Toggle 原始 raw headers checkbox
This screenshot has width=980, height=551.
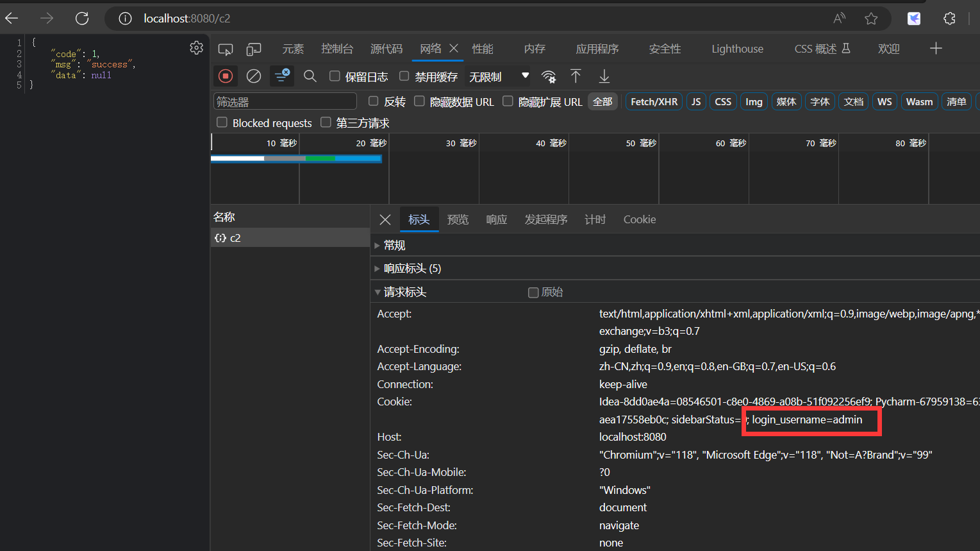[533, 292]
